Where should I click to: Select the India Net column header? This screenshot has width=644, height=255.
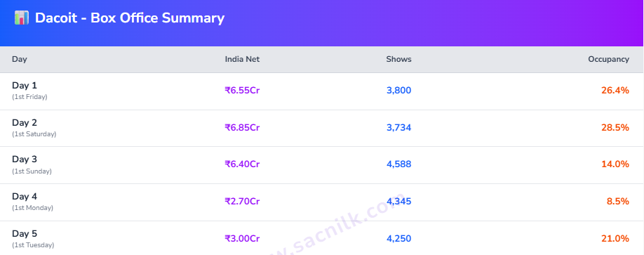pos(242,59)
